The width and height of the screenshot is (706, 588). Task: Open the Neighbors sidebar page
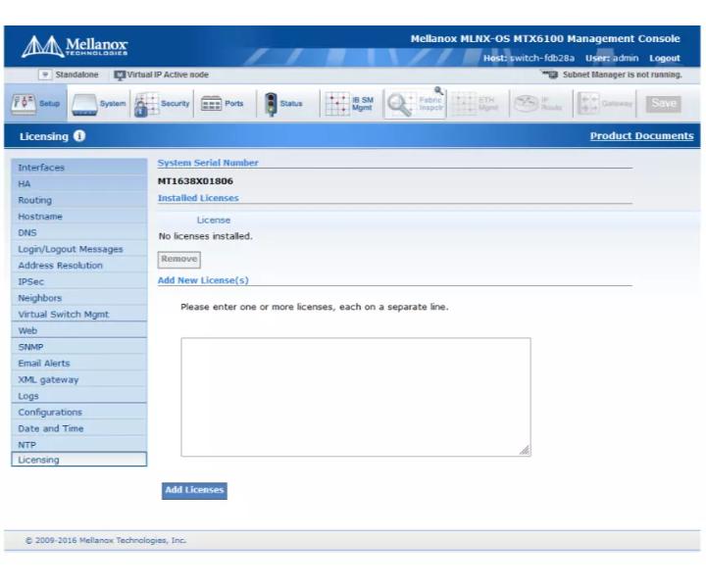[x=78, y=298]
